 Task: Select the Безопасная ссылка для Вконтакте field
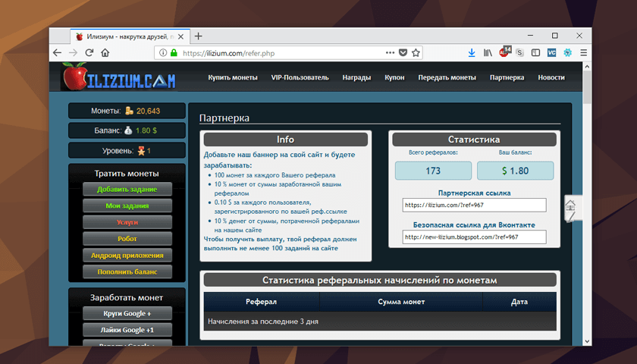pos(474,237)
